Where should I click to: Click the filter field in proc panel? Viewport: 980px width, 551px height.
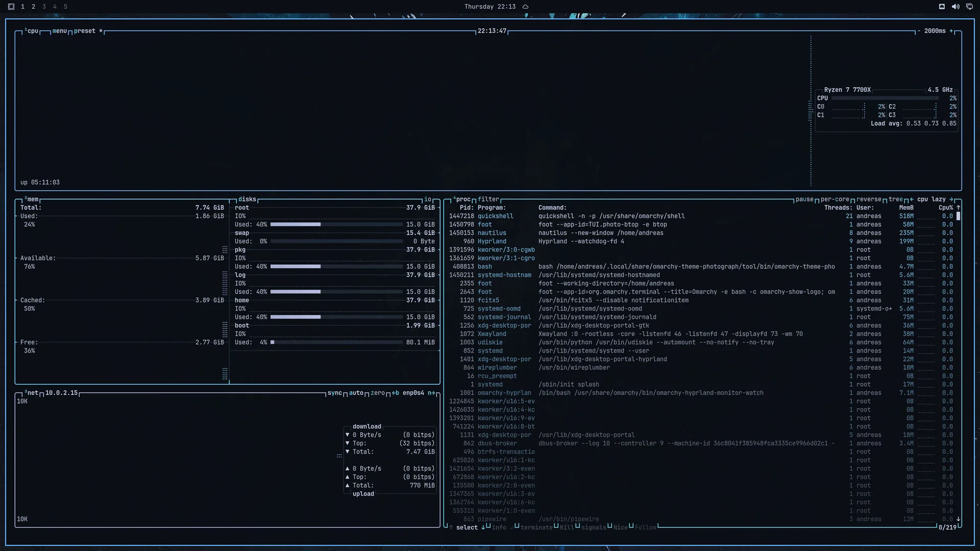(x=488, y=199)
